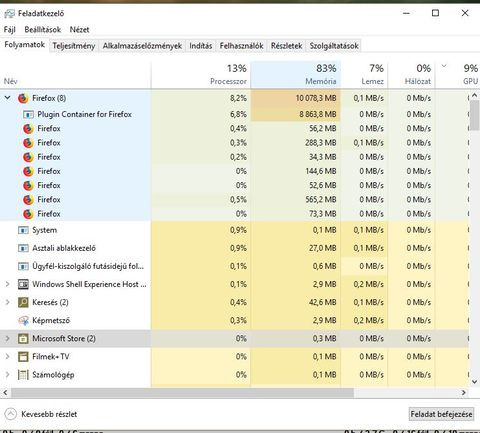This screenshot has height=433, width=480.
Task: Select the Firefox row using 52,6 MB
Action: pyautogui.click(x=234, y=185)
